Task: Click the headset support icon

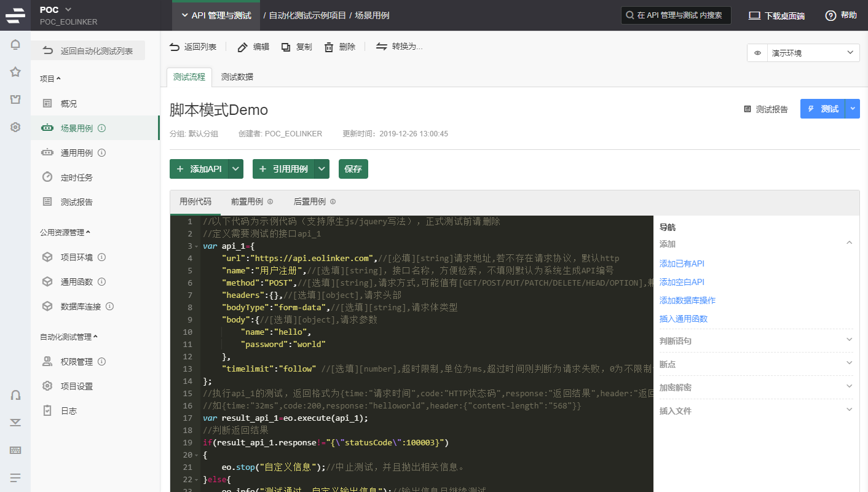Action: pos(15,395)
